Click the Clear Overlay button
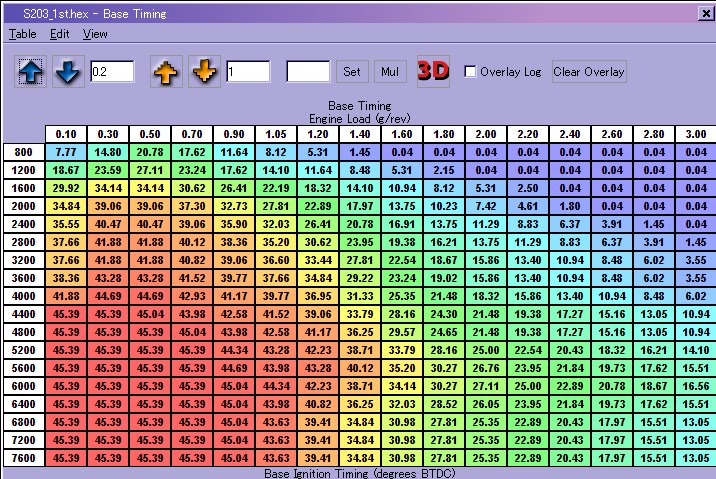716x479 pixels. click(x=589, y=72)
